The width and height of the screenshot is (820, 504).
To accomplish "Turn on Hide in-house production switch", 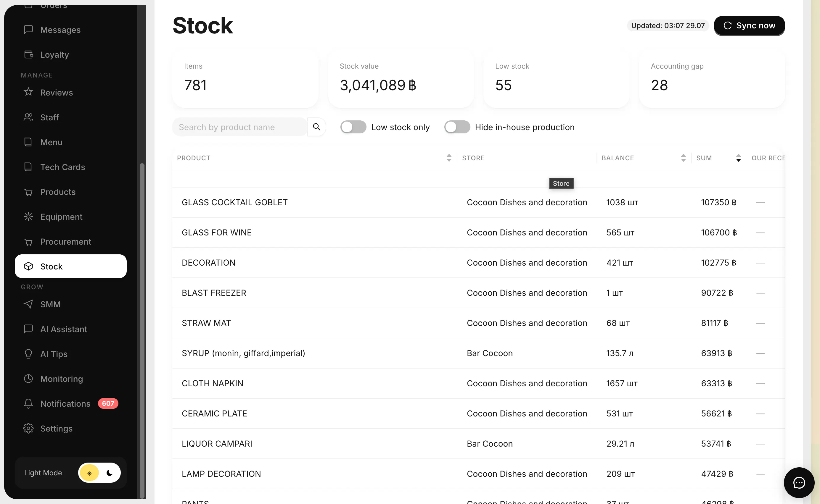I will click(x=457, y=127).
